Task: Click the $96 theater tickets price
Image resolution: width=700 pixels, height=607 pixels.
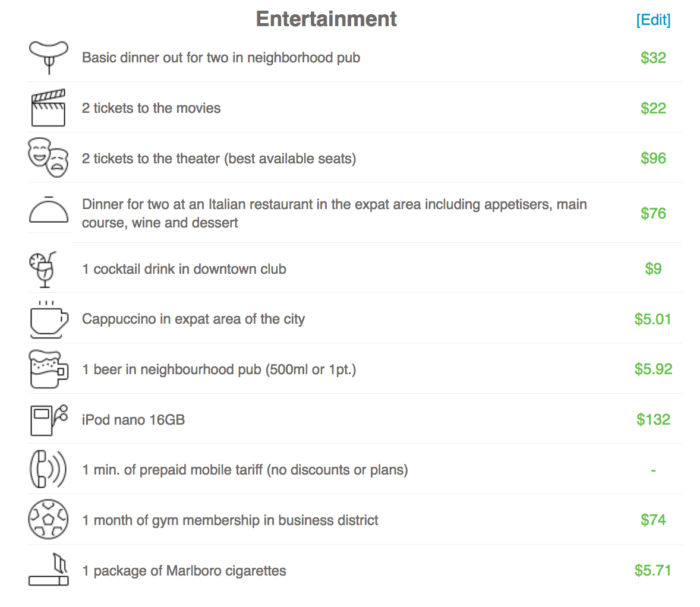Action: click(x=653, y=158)
